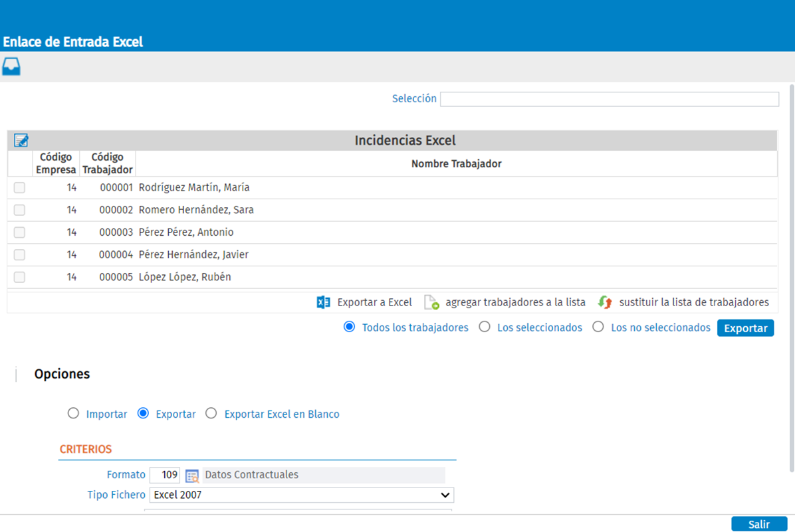Open the Tipo Fichero dropdown
Image resolution: width=795 pixels, height=532 pixels.
(302, 495)
